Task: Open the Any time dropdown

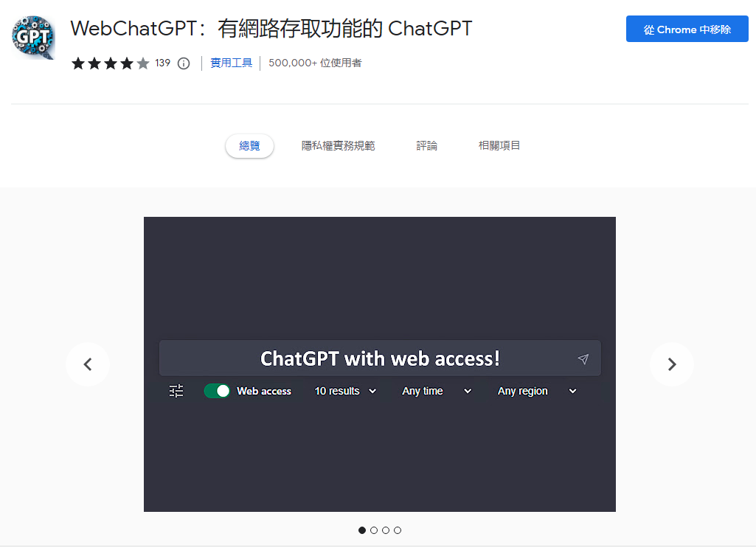Action: pos(437,391)
